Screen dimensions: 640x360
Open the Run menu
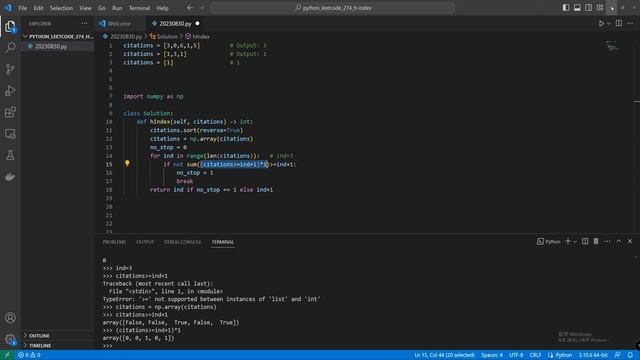pyautogui.click(x=117, y=8)
